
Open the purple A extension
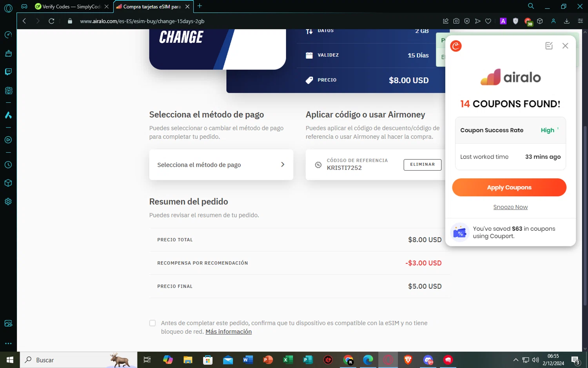503,21
